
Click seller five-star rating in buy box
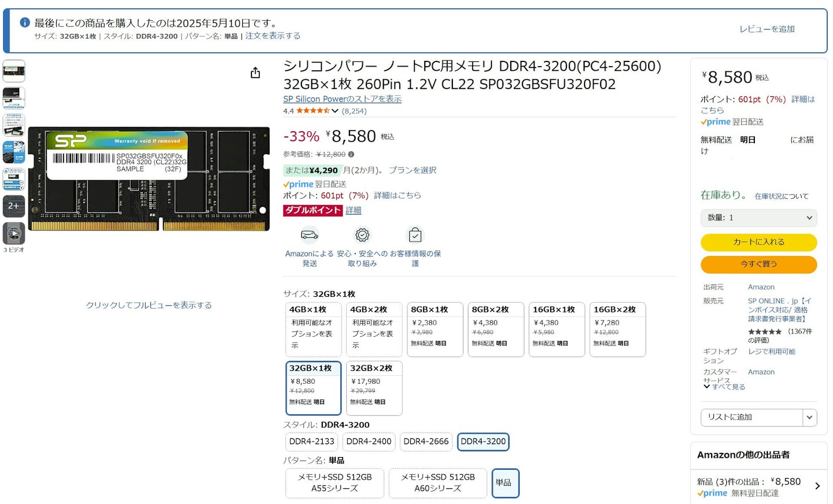click(x=765, y=332)
